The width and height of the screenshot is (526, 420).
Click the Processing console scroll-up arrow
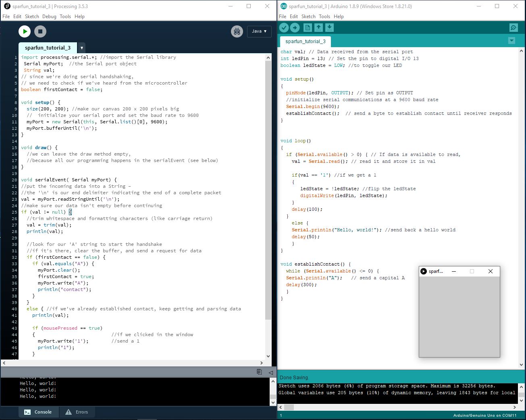tap(273, 381)
